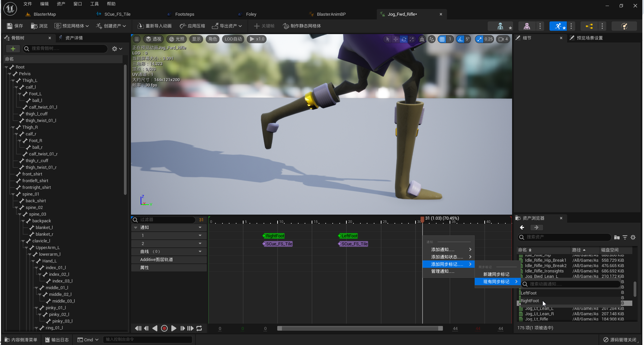The width and height of the screenshot is (644, 345).
Task: Click 应用压缩 apply compression
Action: click(x=192, y=26)
